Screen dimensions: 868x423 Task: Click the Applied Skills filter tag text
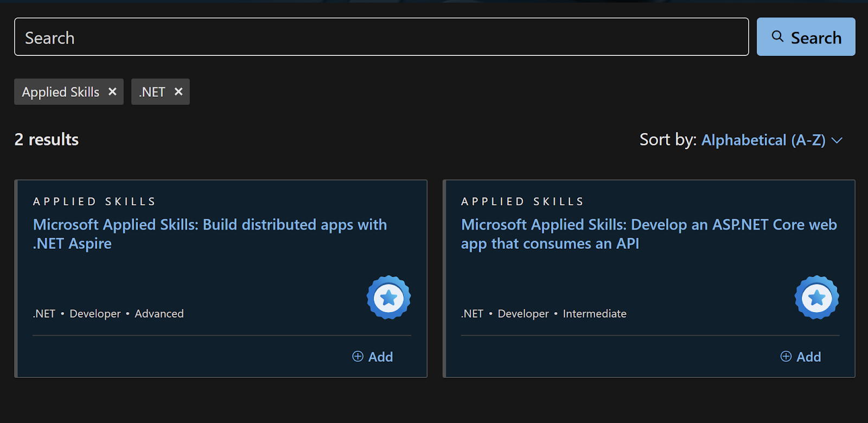(61, 92)
